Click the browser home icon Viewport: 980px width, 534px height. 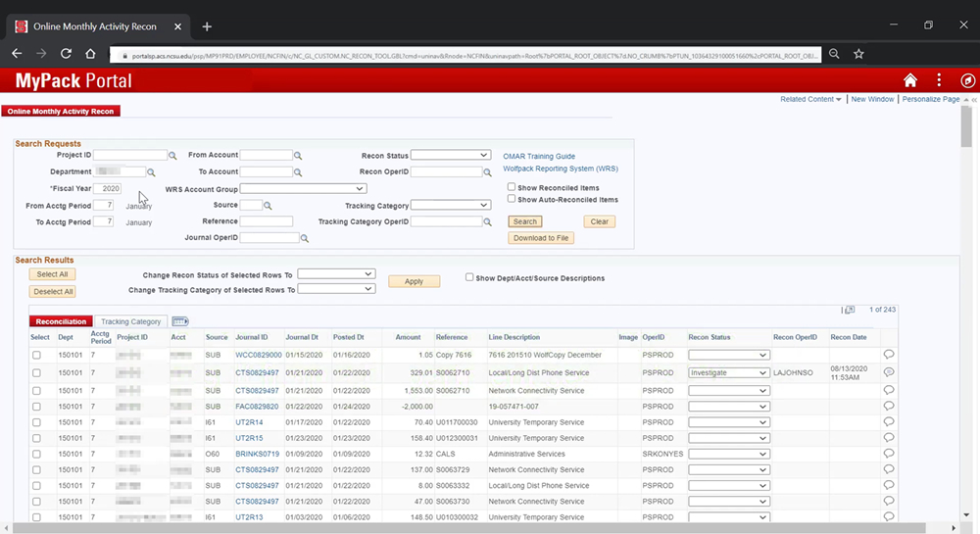[x=90, y=54]
